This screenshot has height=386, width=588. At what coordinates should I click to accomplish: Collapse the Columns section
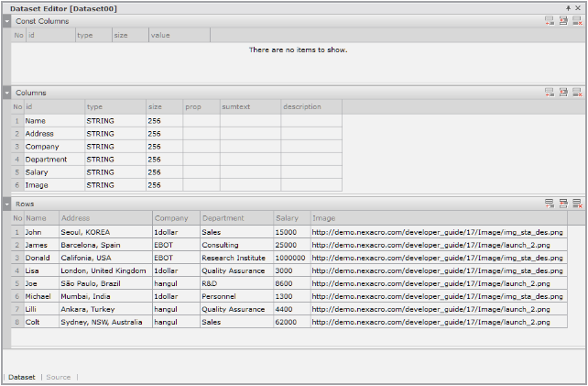7,93
